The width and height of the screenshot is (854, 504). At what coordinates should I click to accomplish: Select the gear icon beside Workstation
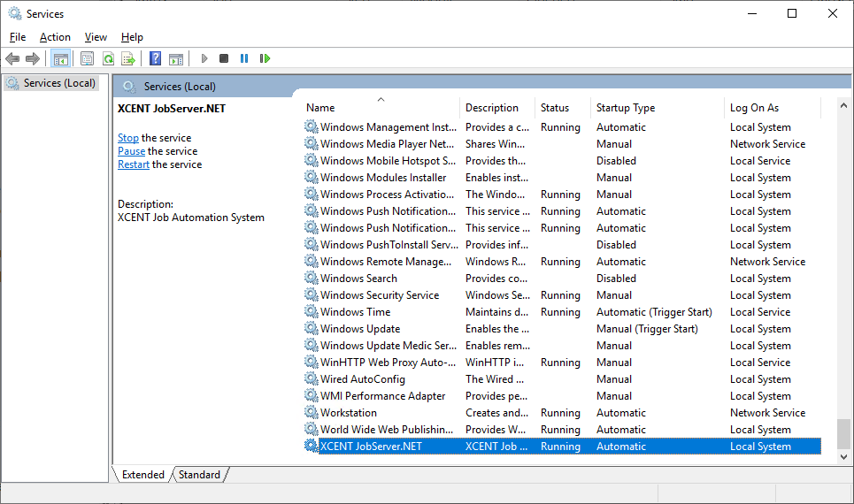click(311, 412)
